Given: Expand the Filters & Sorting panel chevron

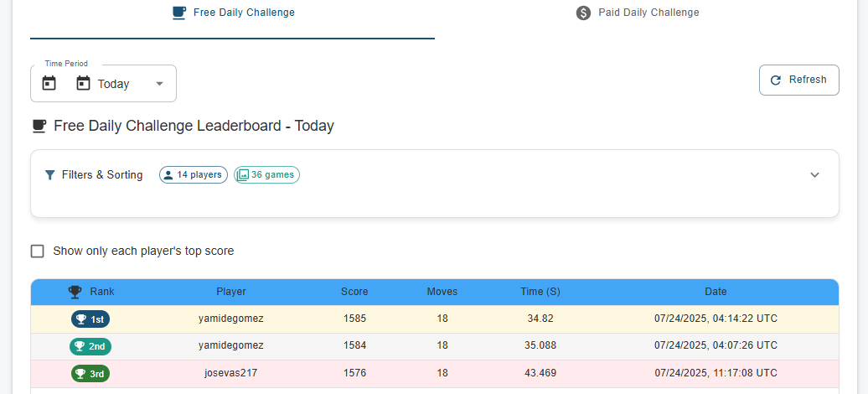Looking at the screenshot, I should pyautogui.click(x=814, y=174).
